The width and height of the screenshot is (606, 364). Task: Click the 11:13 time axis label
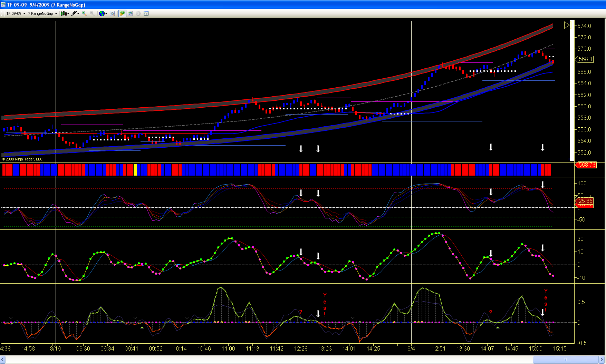pos(252,348)
